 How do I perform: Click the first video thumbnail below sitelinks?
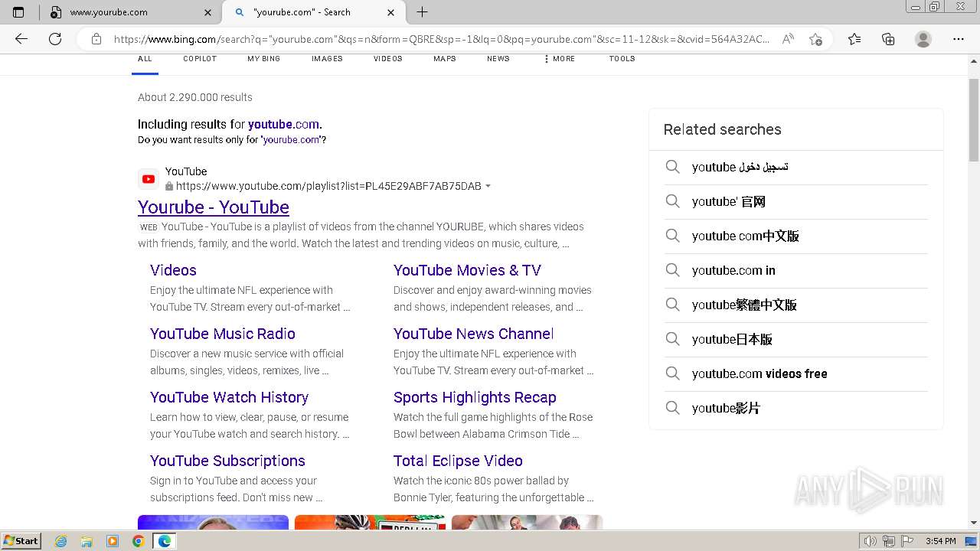pos(213,522)
